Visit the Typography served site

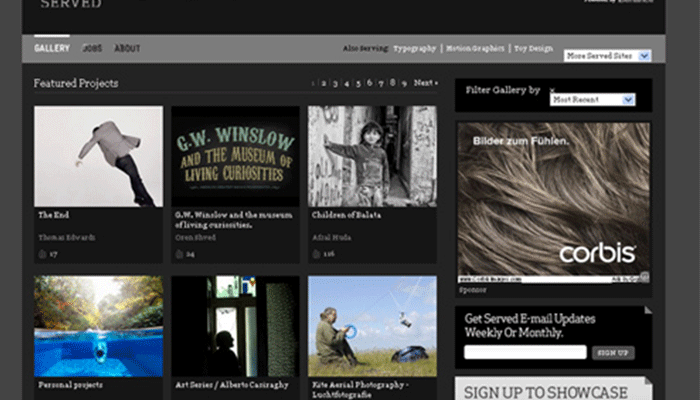pos(415,49)
